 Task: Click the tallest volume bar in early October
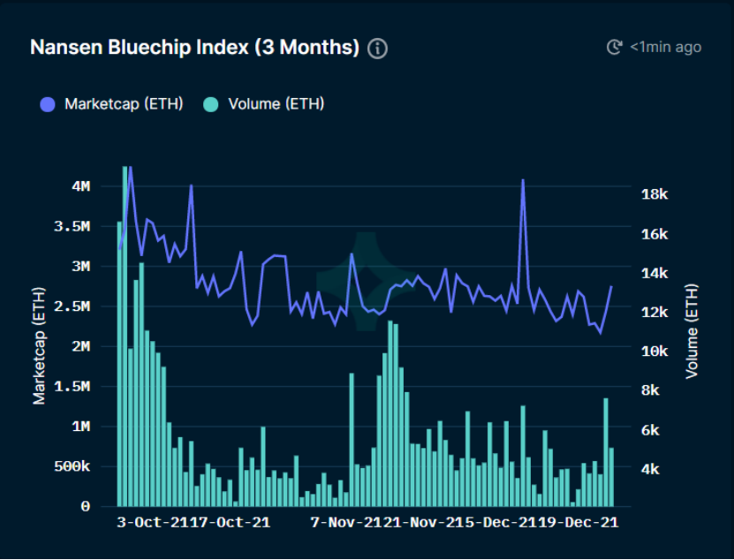(125, 337)
